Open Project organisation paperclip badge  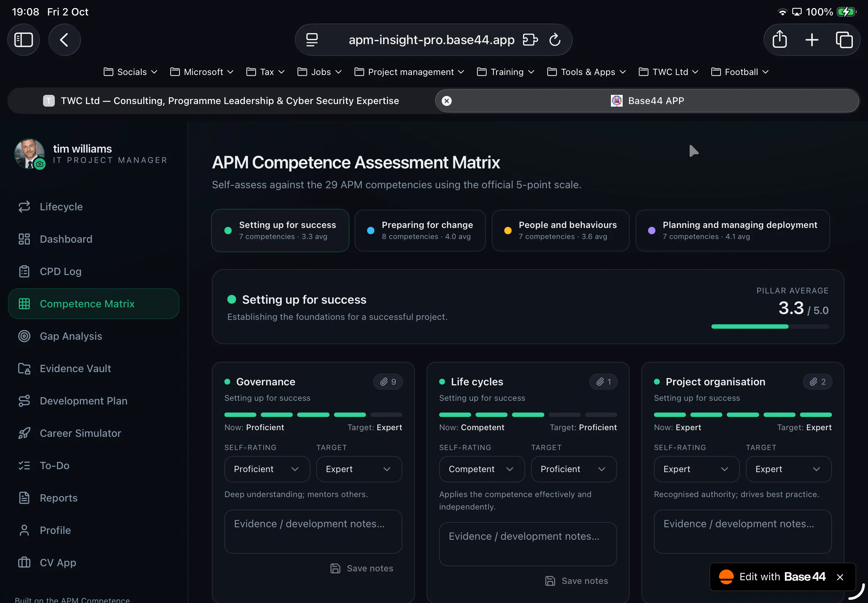818,382
